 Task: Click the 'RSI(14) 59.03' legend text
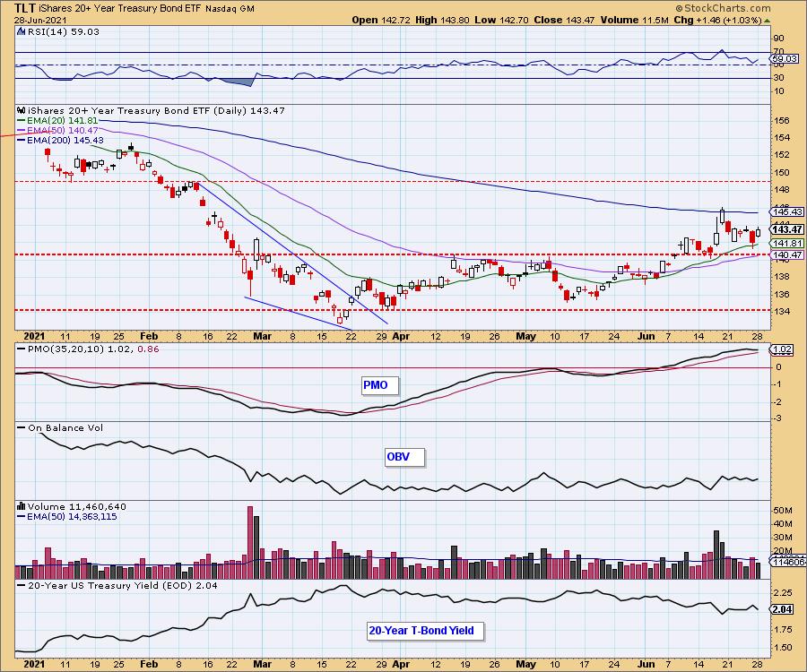coord(64,31)
